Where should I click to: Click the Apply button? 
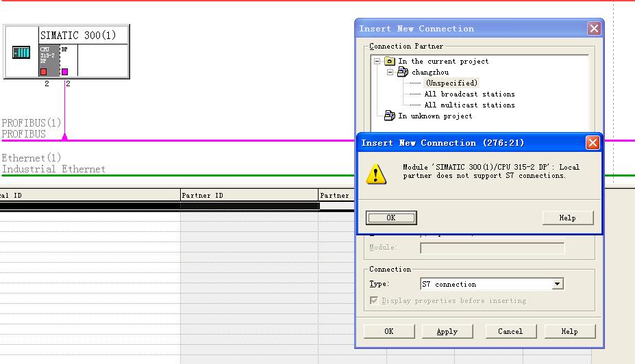[x=447, y=331]
